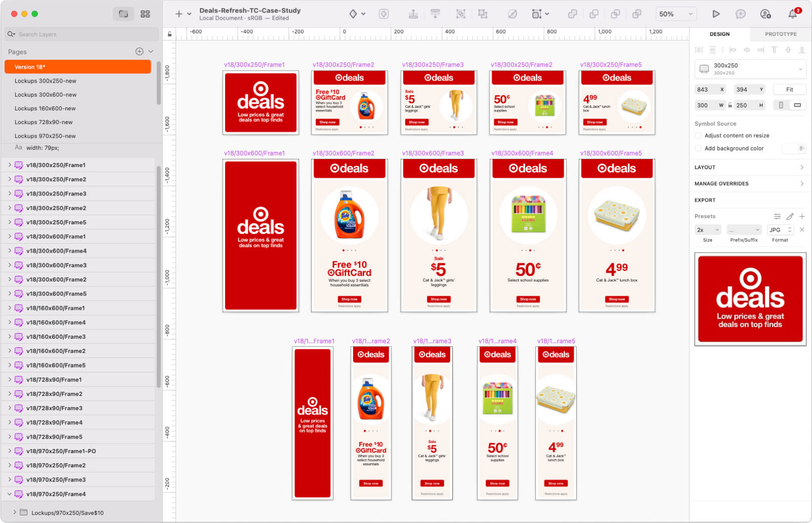Image resolution: width=812 pixels, height=523 pixels.
Task: Switch to the PROTOTYPE tab
Action: pyautogui.click(x=781, y=34)
